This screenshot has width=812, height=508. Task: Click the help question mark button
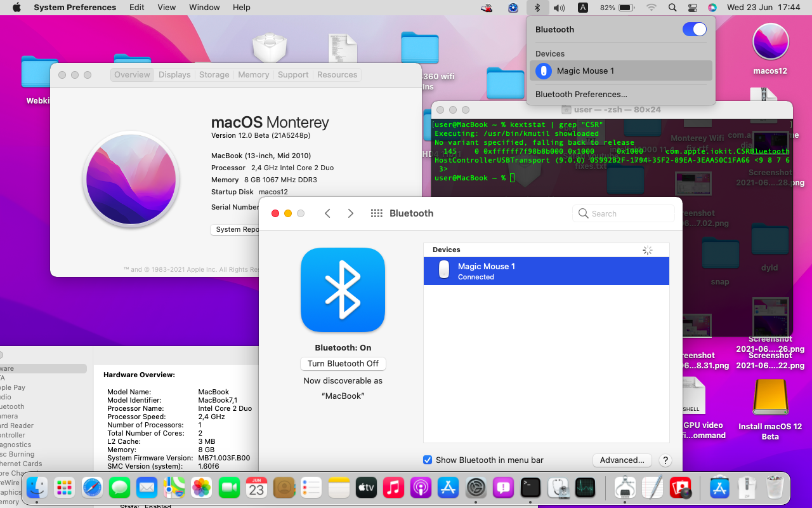tap(665, 460)
